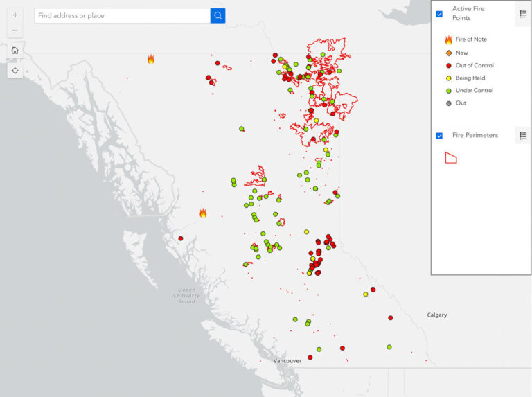
Task: Click the red fire perimeter legend symbol
Action: (x=450, y=157)
